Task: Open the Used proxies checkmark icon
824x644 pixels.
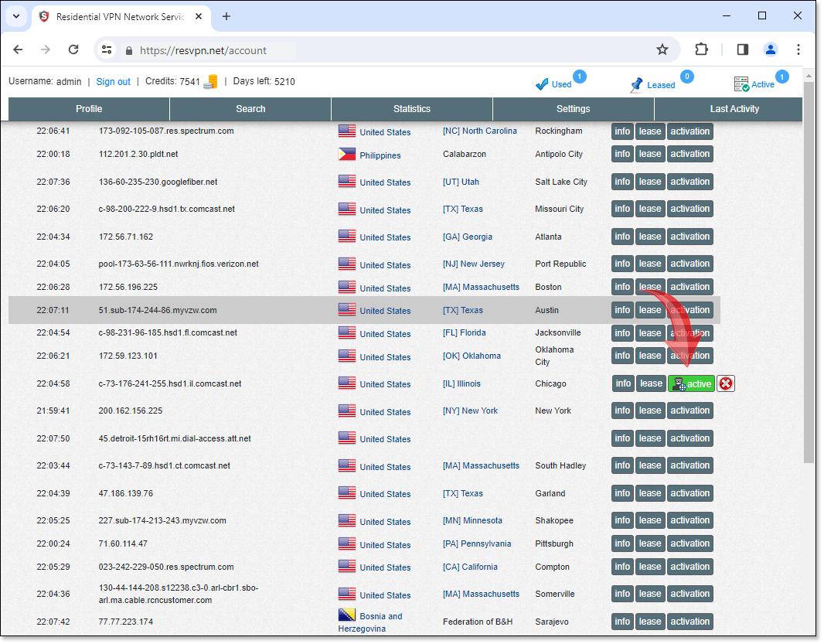Action: [543, 84]
